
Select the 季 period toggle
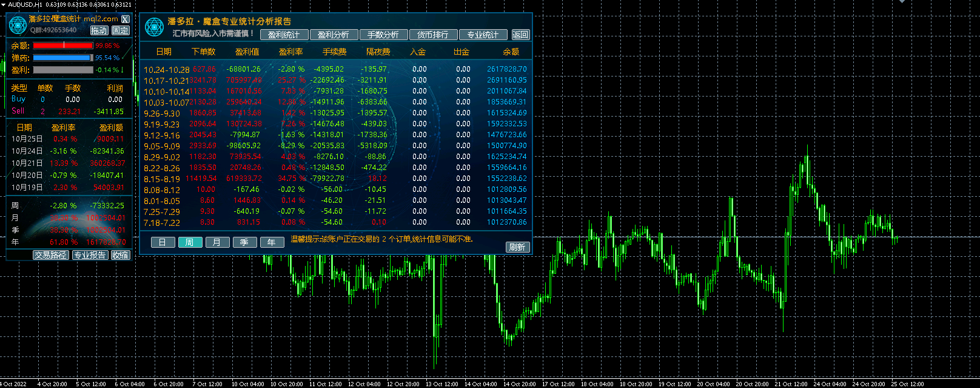[244, 242]
